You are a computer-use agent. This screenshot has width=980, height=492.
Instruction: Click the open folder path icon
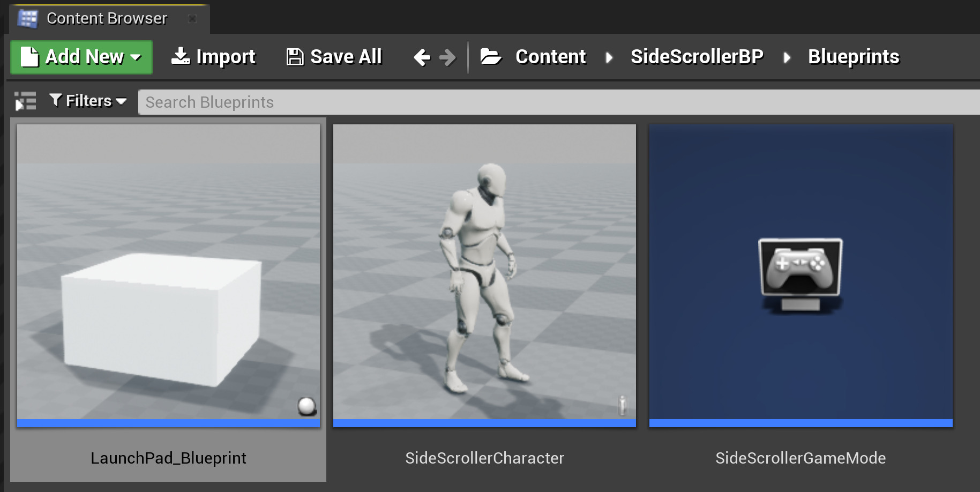(490, 56)
